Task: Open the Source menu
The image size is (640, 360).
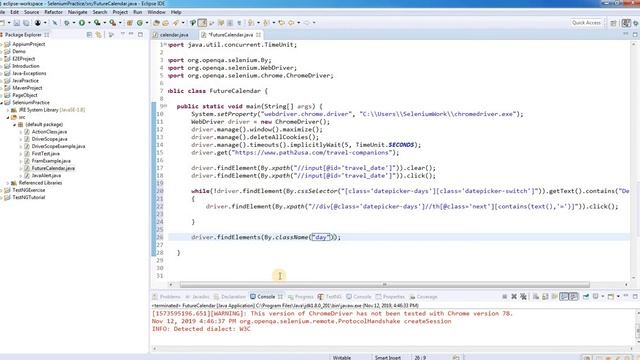Action: tap(31, 12)
